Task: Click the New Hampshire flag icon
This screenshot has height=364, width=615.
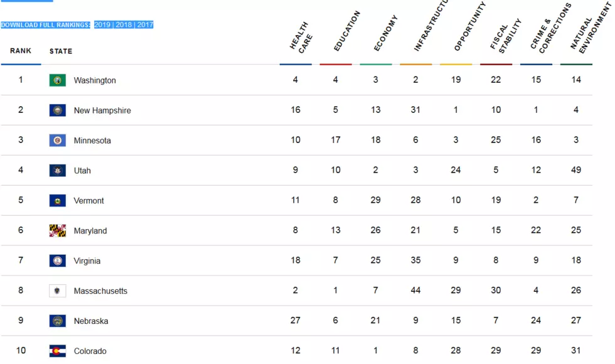Action: (x=57, y=110)
